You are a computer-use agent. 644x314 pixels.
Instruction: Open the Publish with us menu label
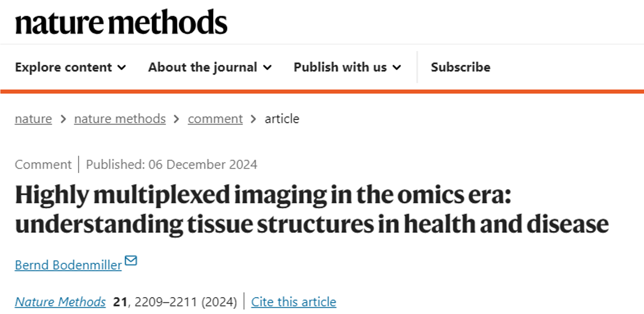(340, 67)
